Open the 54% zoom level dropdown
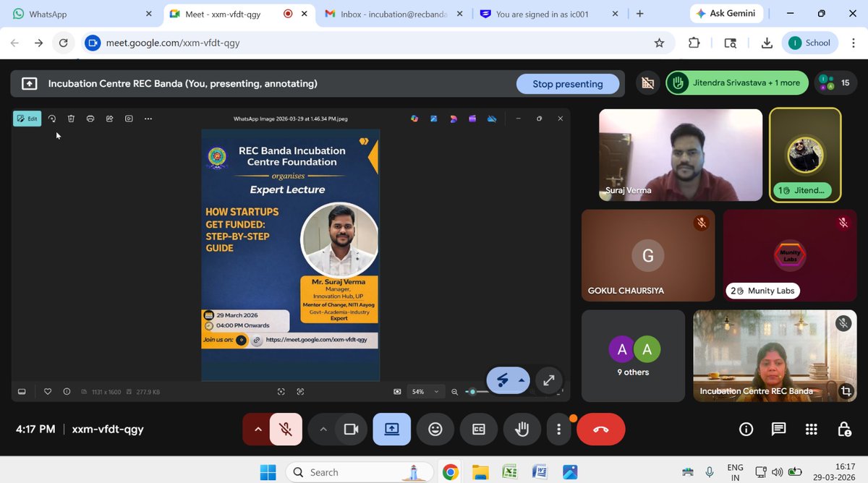Image resolution: width=868 pixels, height=483 pixels. (x=426, y=391)
